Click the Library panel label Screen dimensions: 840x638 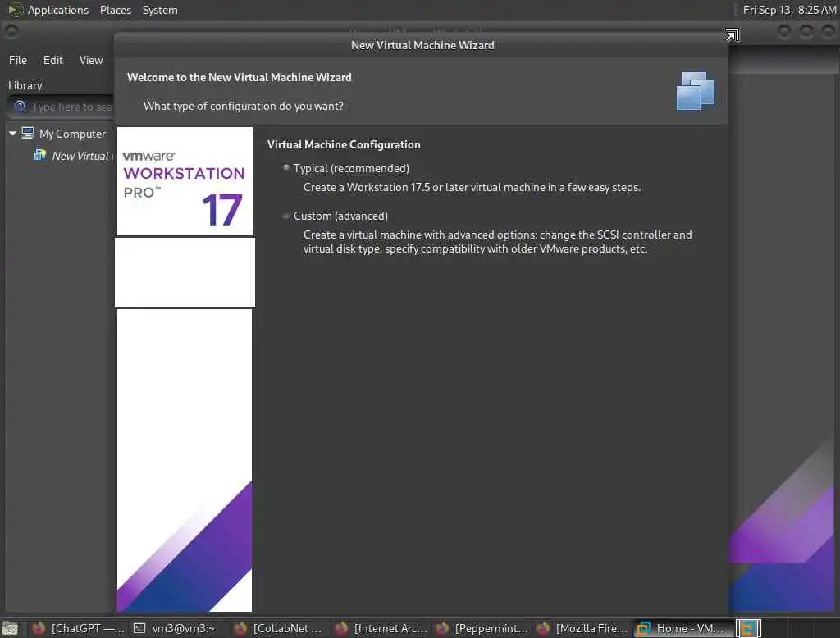click(25, 86)
